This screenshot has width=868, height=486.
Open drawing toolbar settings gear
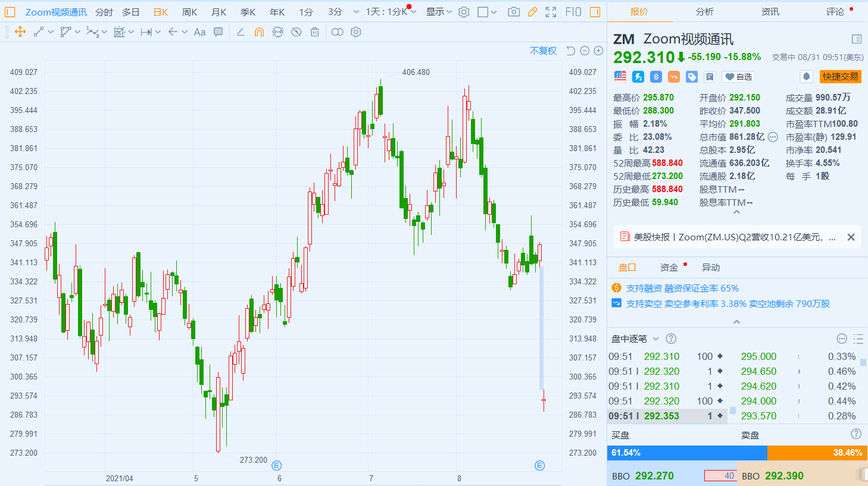click(x=356, y=32)
